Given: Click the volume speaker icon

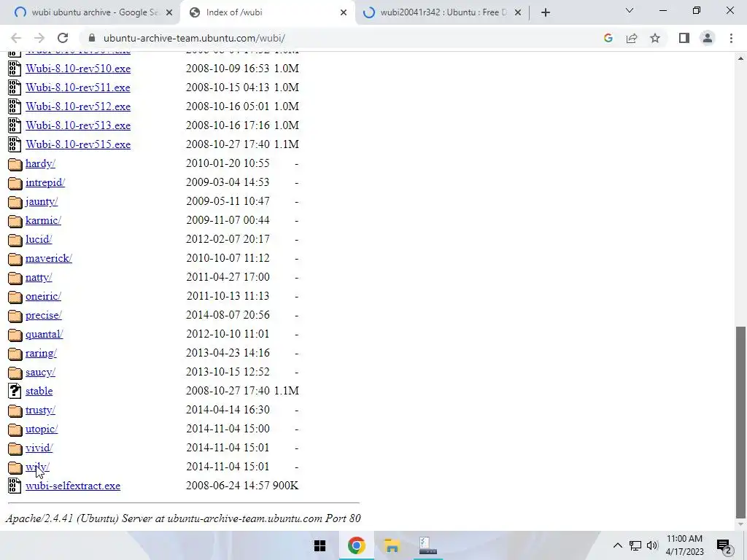Looking at the screenshot, I should [x=652, y=545].
